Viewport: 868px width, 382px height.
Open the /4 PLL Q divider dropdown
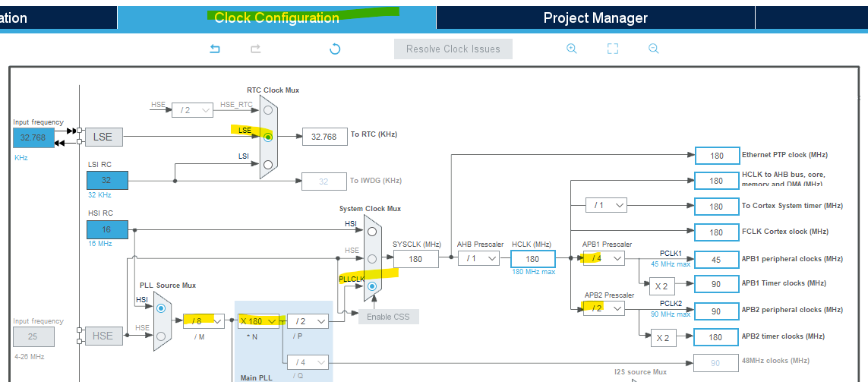[x=308, y=362]
